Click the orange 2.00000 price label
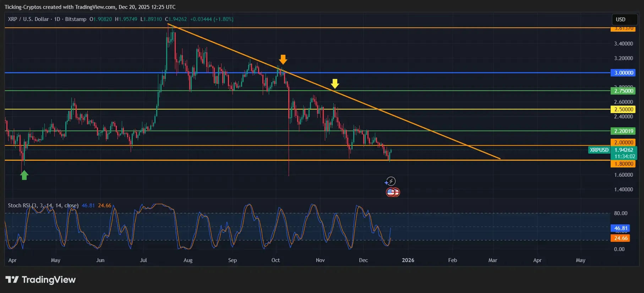Viewport: 644px width, 293px height. click(x=623, y=142)
